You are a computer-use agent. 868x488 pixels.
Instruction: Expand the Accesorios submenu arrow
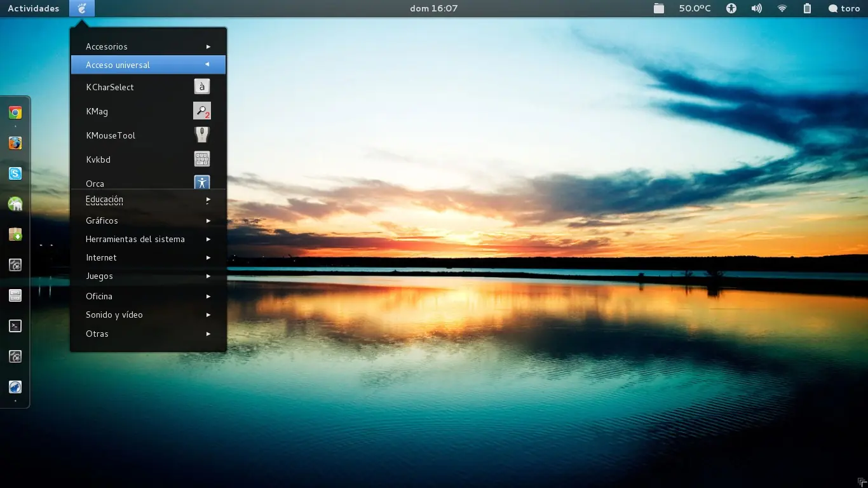click(208, 46)
